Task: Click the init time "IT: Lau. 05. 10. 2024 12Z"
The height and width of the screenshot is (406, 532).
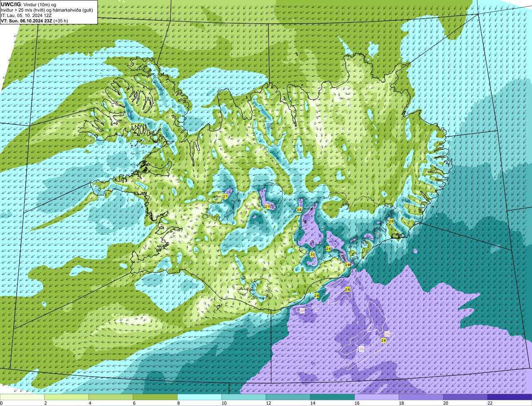Action: click(26, 15)
